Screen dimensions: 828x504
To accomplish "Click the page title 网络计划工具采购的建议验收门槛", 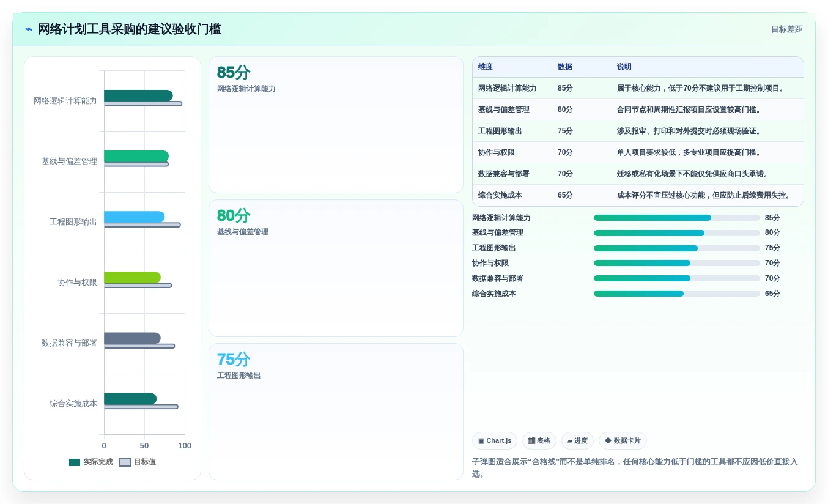I will click(x=129, y=29).
